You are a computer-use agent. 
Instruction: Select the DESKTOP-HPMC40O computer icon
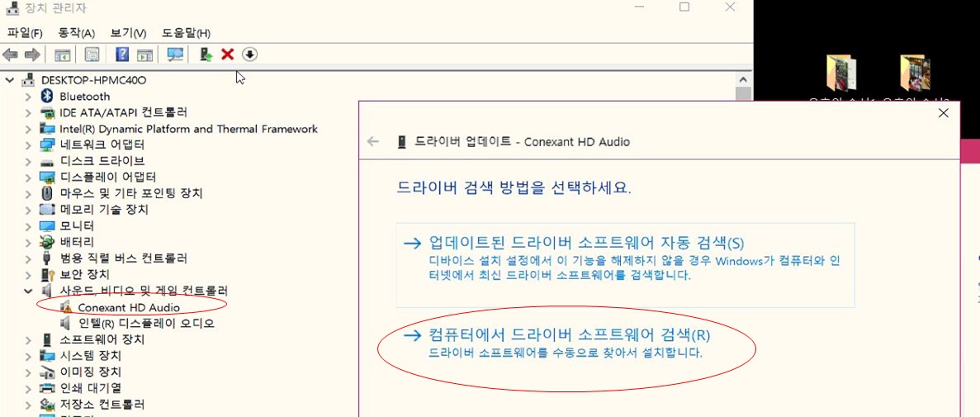tap(29, 80)
